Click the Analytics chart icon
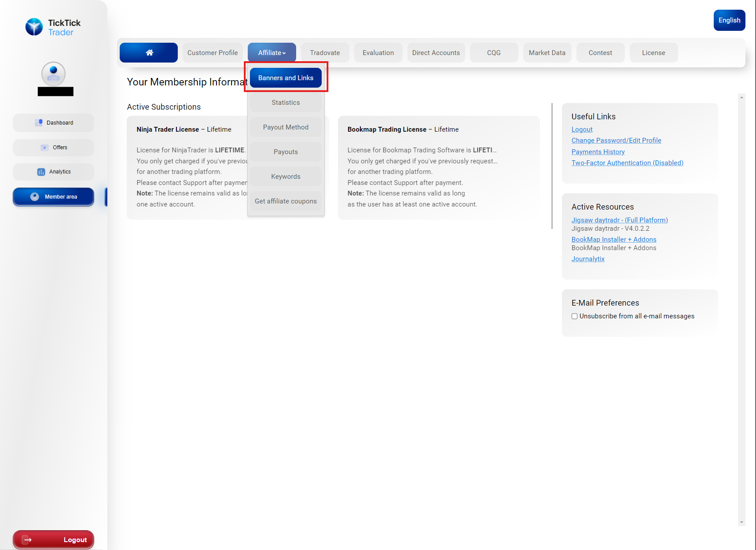Image resolution: width=756 pixels, height=550 pixels. click(x=41, y=172)
